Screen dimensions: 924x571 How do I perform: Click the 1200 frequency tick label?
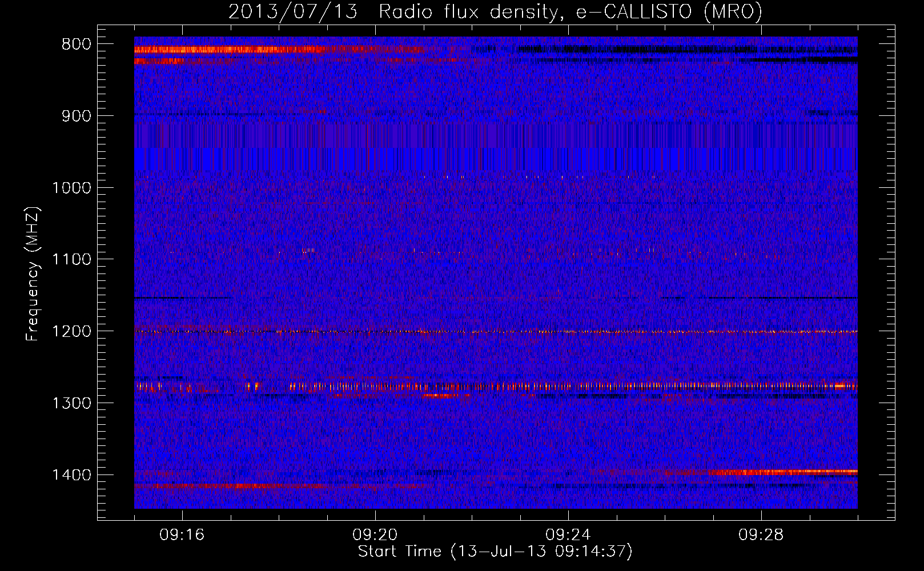pyautogui.click(x=71, y=331)
